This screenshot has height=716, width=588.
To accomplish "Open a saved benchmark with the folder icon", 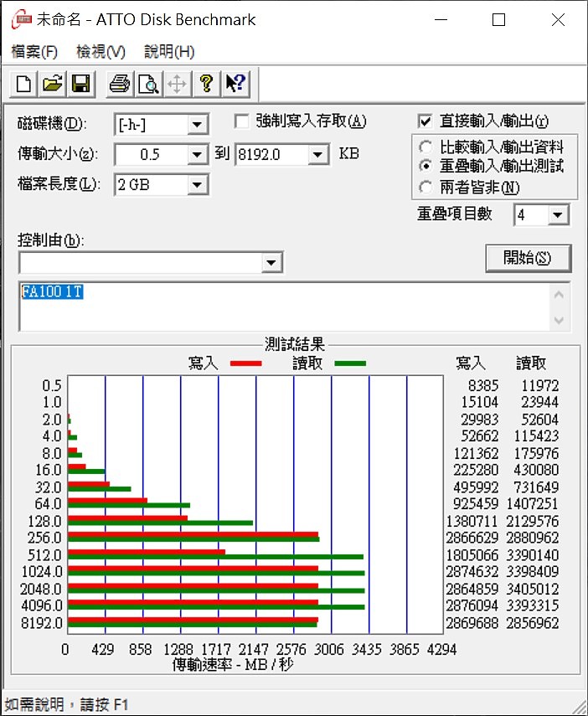I will [x=52, y=84].
